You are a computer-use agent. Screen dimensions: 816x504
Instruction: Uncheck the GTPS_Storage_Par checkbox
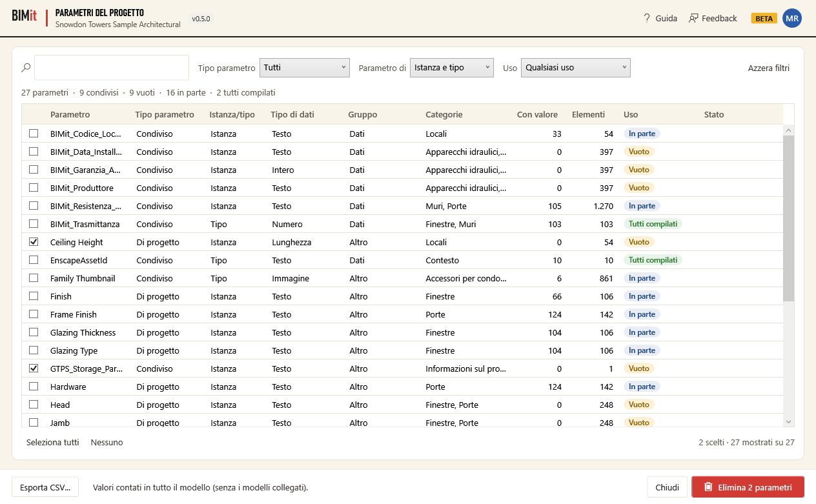[34, 368]
